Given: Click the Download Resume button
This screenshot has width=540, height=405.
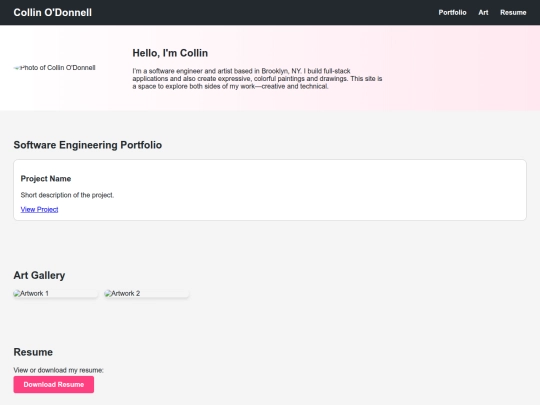Looking at the screenshot, I should 54,384.
